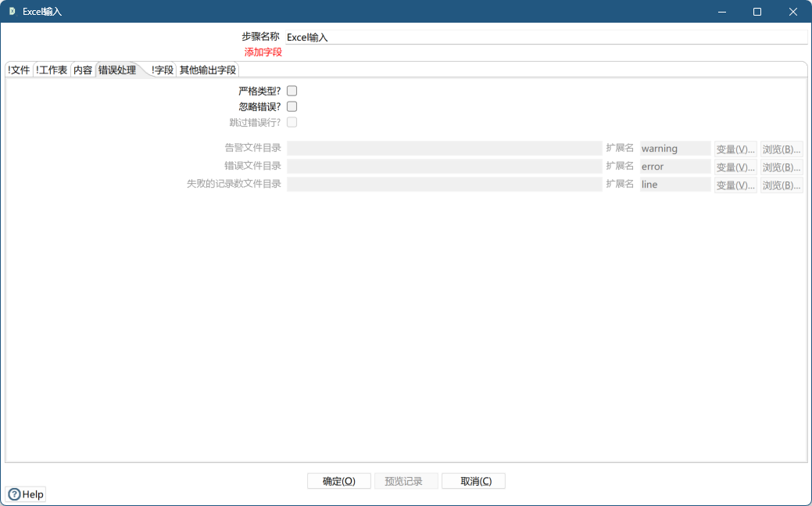Click the application icon in title bar
This screenshot has width=812, height=506.
(10, 11)
